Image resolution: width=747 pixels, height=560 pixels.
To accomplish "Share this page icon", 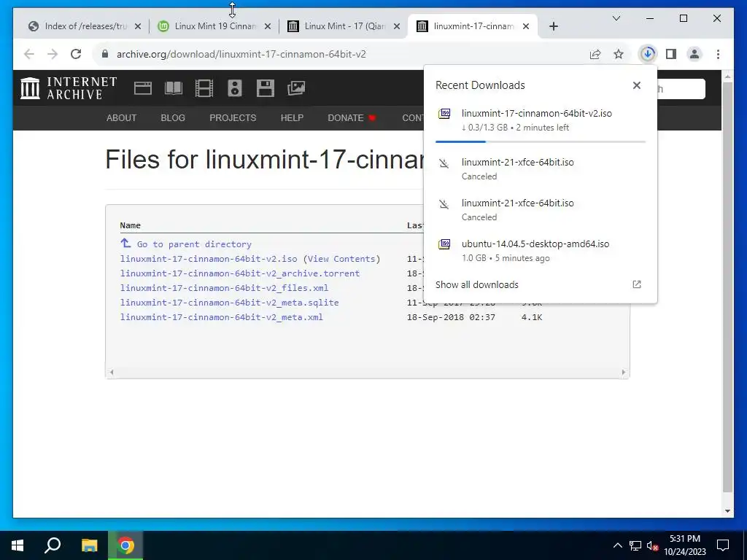I will click(595, 54).
